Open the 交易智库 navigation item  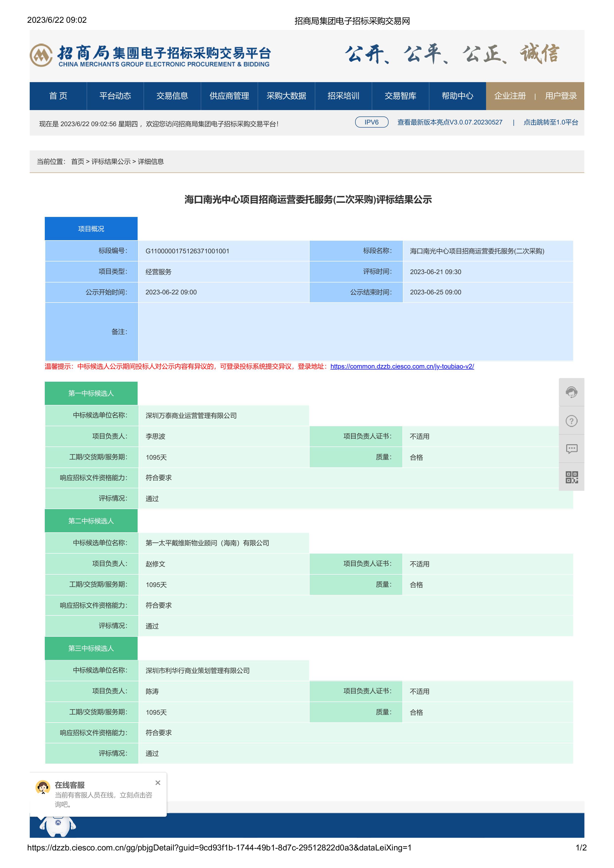[x=401, y=96]
